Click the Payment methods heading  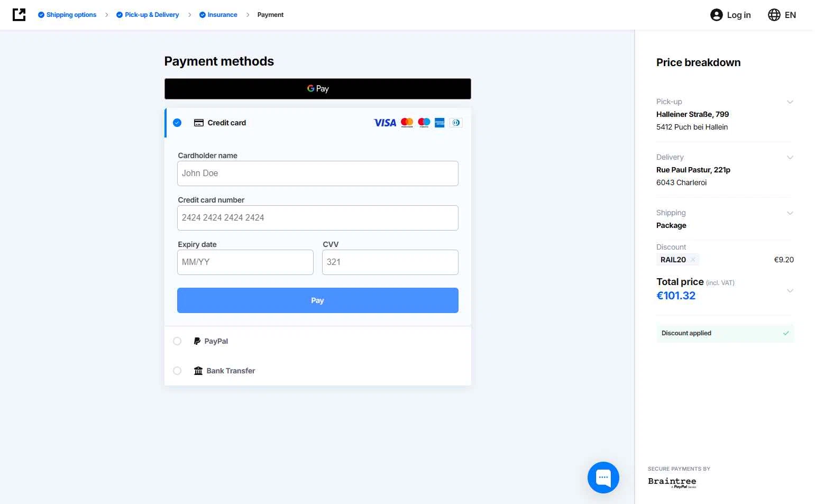tap(219, 61)
